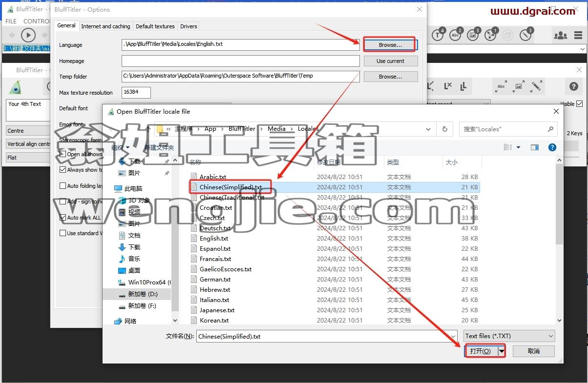Expand the Centre alignment dropdown
This screenshot has height=383, width=588.
coord(28,131)
